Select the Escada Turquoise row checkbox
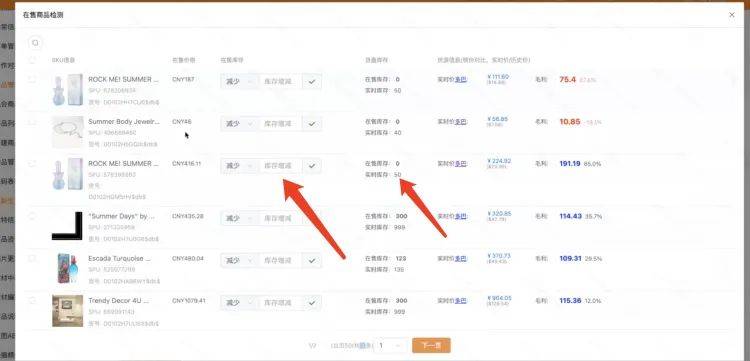This screenshot has height=361, width=750. tap(32, 258)
